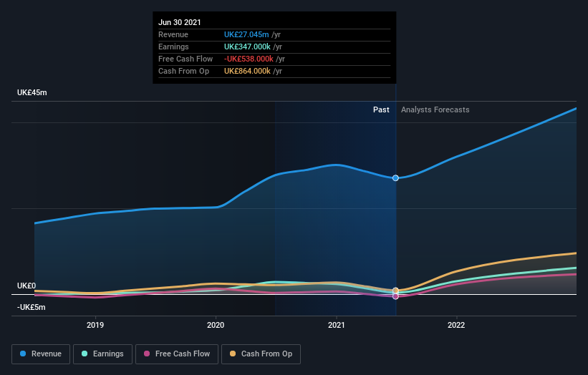Click the UK£0 y-axis label
Screen dimensions: 588x375
coord(26,286)
